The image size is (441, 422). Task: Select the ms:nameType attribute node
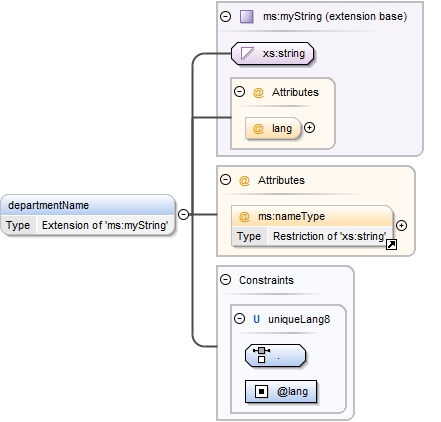pyautogui.click(x=312, y=226)
